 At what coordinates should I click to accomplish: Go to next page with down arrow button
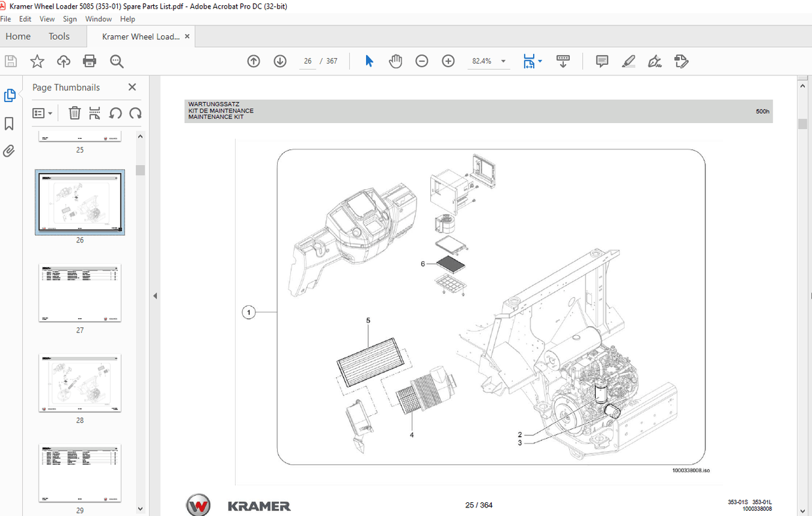point(280,60)
